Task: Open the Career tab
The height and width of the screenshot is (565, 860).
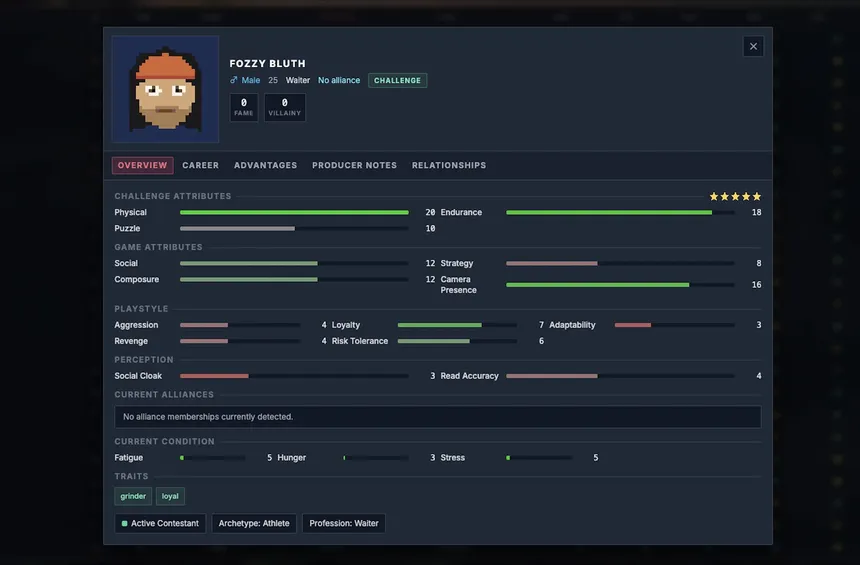Action: point(200,166)
